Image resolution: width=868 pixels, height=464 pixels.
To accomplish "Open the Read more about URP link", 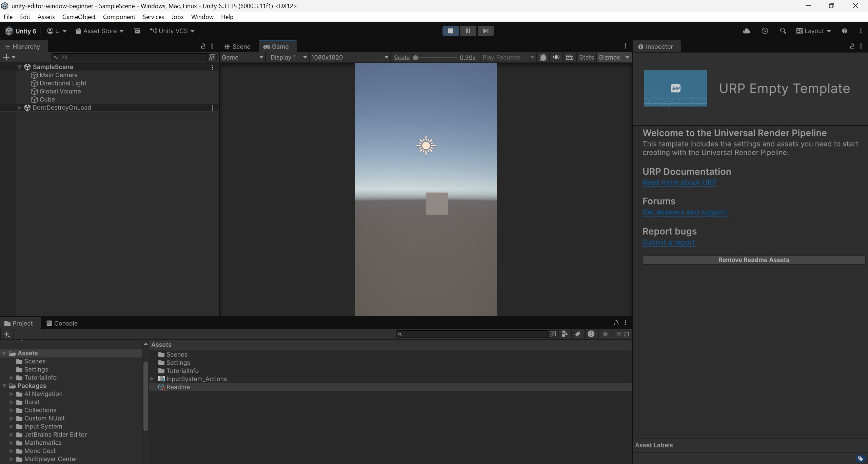I will 679,182.
